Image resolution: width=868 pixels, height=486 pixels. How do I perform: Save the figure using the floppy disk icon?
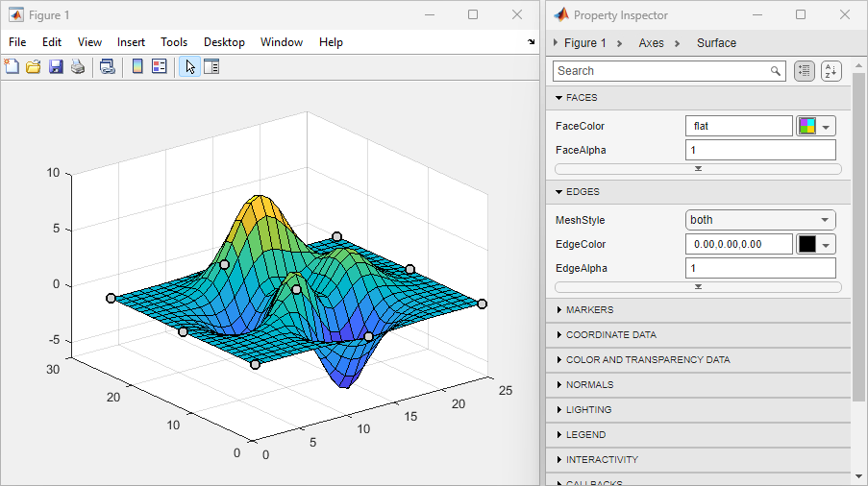tap(56, 67)
